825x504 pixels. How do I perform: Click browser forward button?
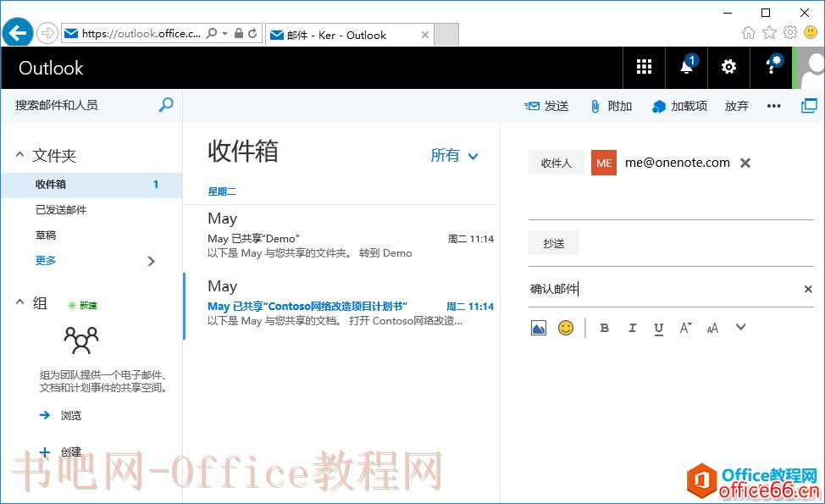47,34
